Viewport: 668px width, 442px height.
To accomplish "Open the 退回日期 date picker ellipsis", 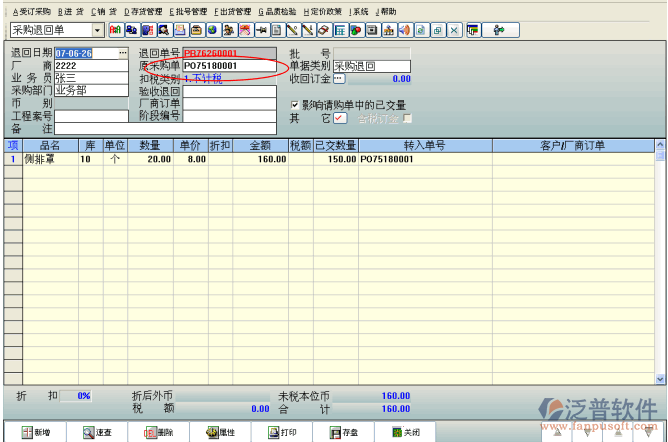I will [123, 52].
